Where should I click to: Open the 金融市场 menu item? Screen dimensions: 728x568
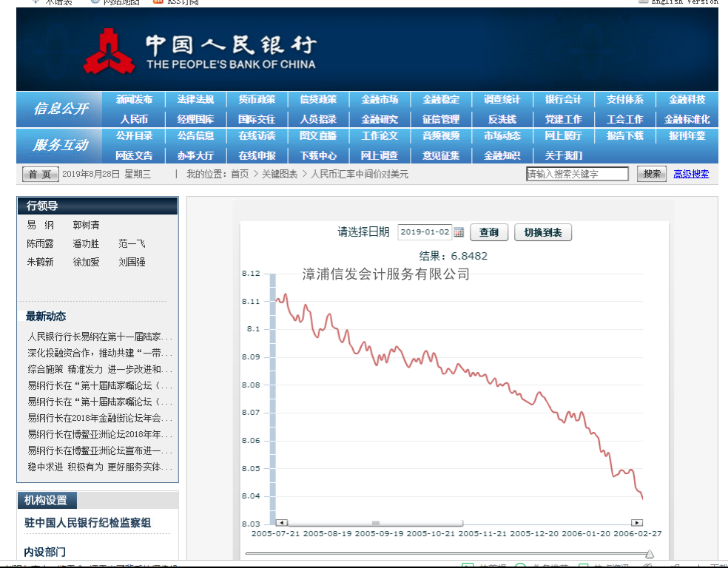point(380,99)
